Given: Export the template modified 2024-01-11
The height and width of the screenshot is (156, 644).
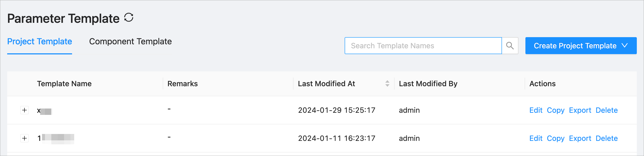Looking at the screenshot, I should [580, 138].
